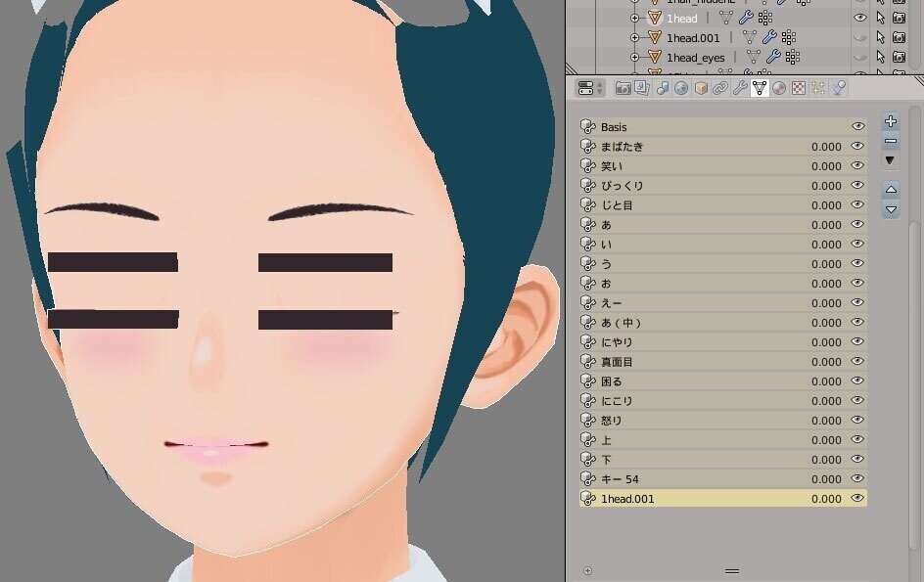Screen dimensions: 924x582
Task: Click the modifier wrench icon in 1head.001 row
Action: pyautogui.click(x=769, y=38)
